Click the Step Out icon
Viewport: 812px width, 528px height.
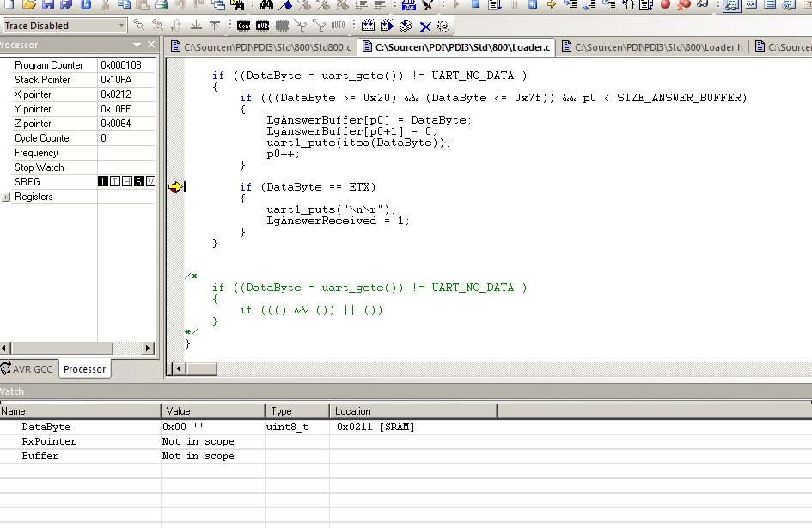tap(608, 4)
